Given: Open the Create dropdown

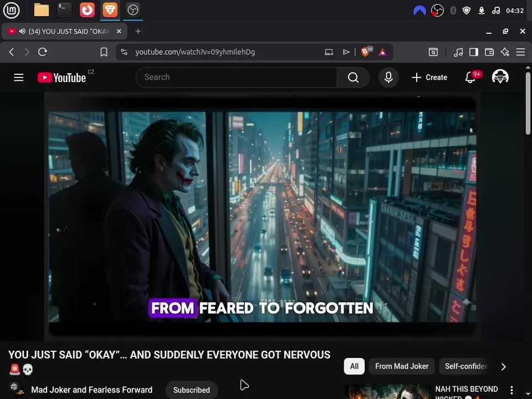Looking at the screenshot, I should click(429, 78).
